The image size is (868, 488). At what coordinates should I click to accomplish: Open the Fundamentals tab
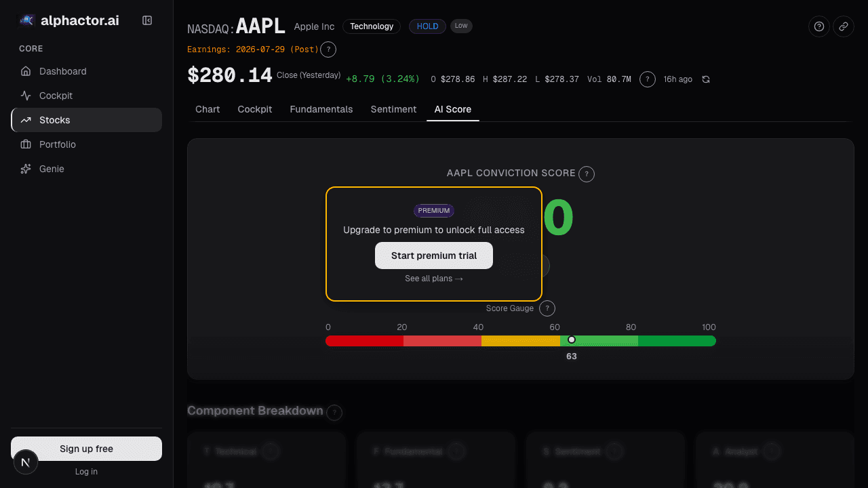(x=321, y=109)
